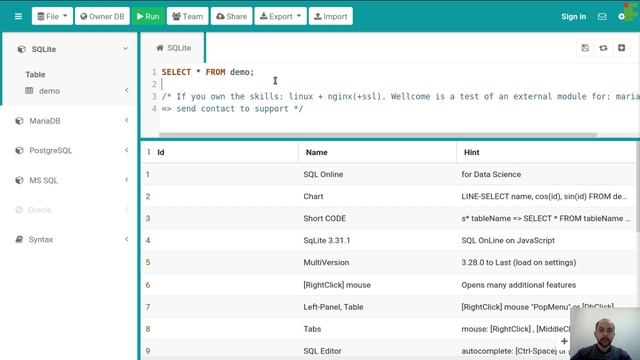Select MS SQL in the sidebar
640x360 pixels.
tap(44, 180)
